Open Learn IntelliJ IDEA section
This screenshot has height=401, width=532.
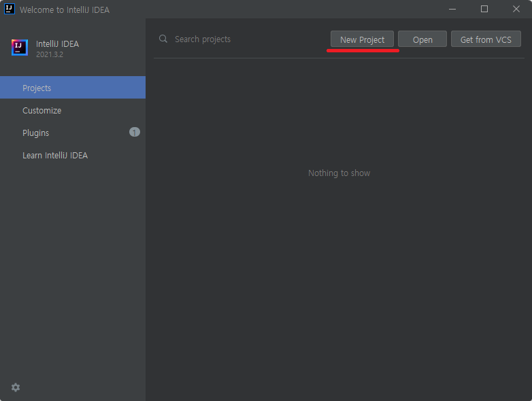(x=73, y=155)
